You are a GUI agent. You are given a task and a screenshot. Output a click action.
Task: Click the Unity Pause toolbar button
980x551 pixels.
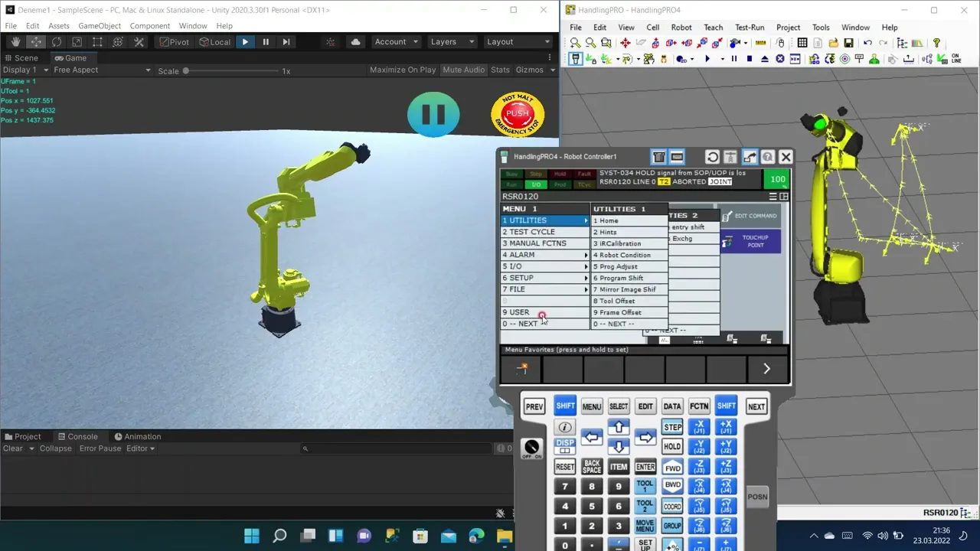[266, 42]
